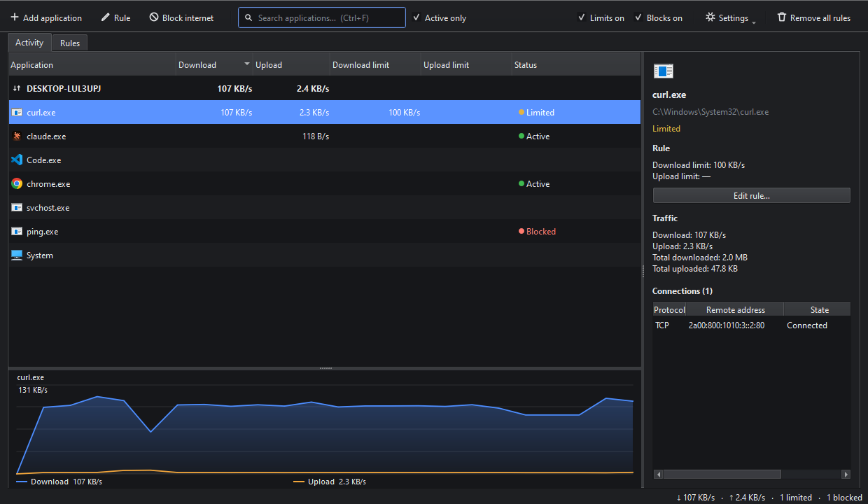Sort by the Download limit column header
This screenshot has height=504, width=868.
coord(375,64)
